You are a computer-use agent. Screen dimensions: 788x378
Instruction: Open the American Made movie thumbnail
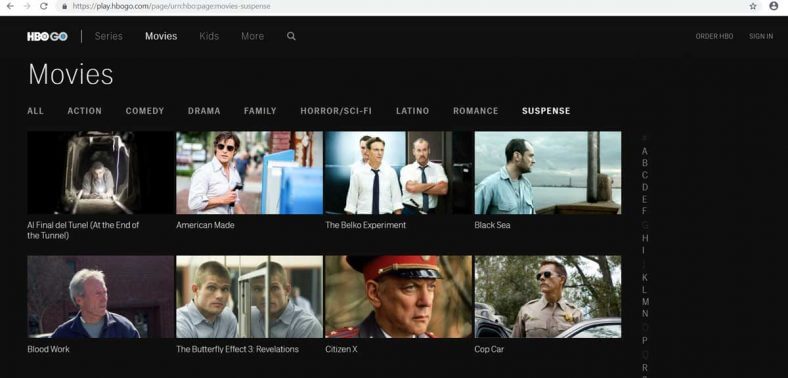click(249, 173)
